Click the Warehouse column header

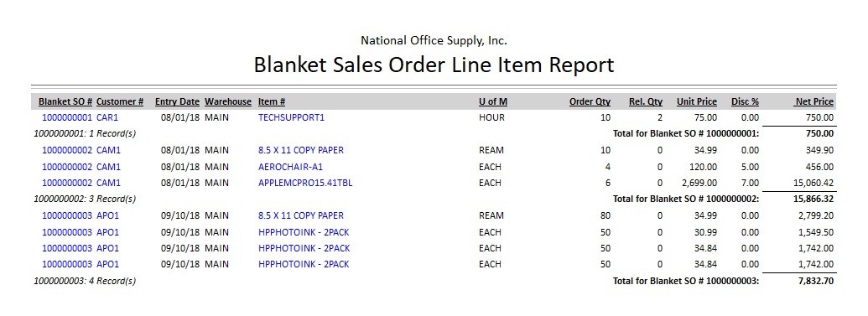click(x=228, y=101)
